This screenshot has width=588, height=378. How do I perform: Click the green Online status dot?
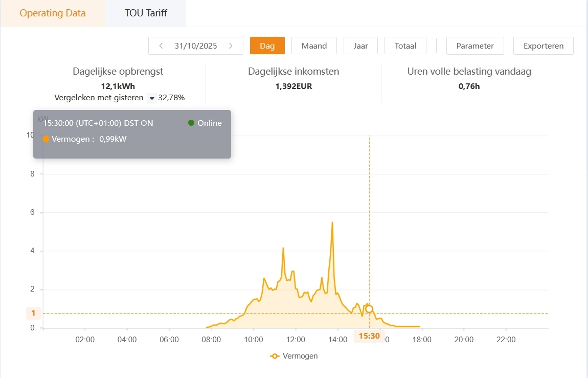click(x=191, y=123)
